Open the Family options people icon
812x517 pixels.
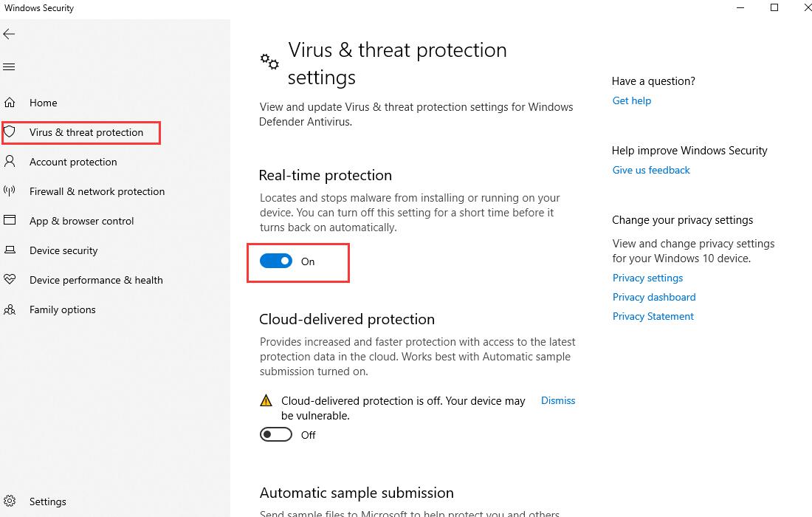pyautogui.click(x=10, y=309)
